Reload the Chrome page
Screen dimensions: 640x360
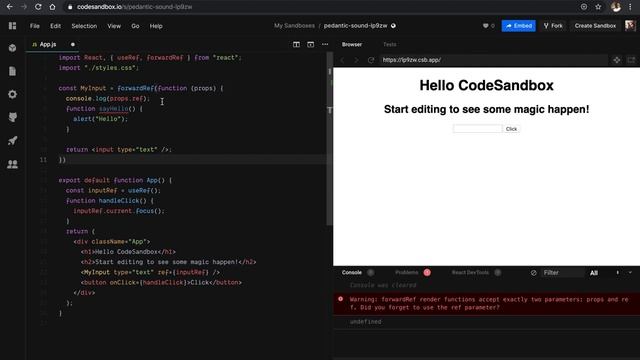(38, 7)
